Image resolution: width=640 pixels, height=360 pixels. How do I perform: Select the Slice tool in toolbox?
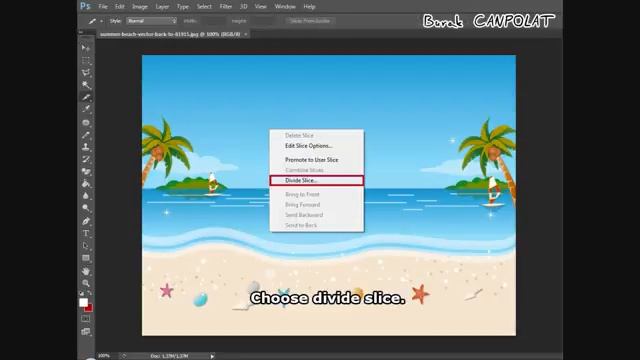pyautogui.click(x=86, y=97)
